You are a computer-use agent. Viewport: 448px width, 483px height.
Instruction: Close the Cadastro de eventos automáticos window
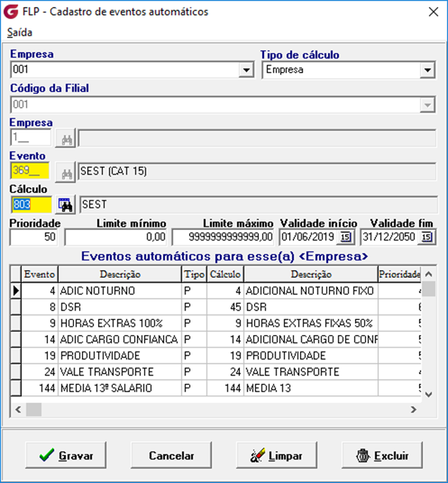coord(433,12)
